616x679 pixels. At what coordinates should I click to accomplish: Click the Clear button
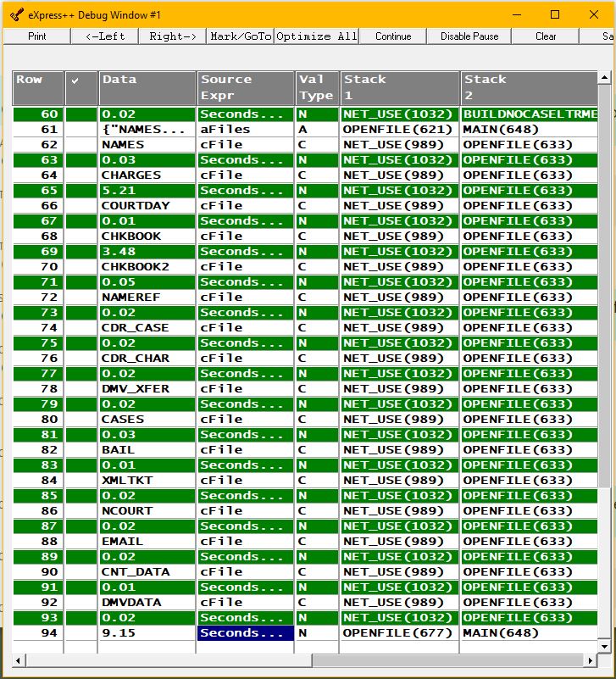coord(546,36)
